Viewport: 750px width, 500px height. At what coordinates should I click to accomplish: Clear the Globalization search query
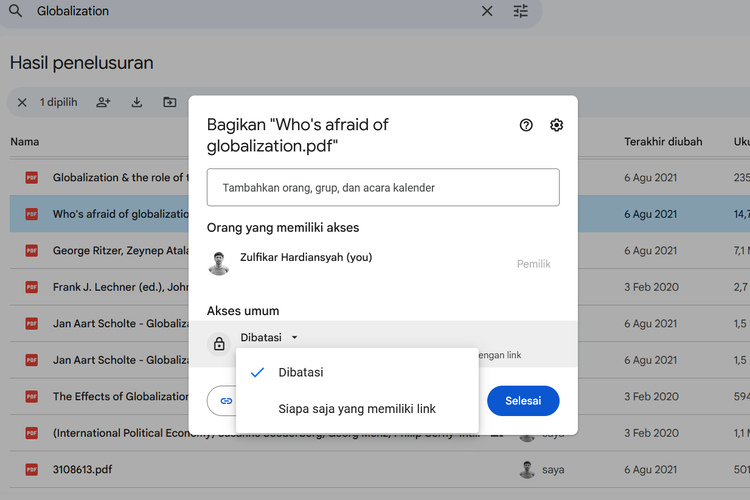point(487,11)
